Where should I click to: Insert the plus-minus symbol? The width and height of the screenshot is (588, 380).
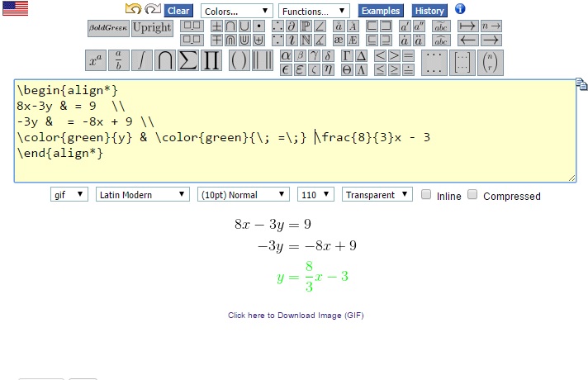[216, 26]
